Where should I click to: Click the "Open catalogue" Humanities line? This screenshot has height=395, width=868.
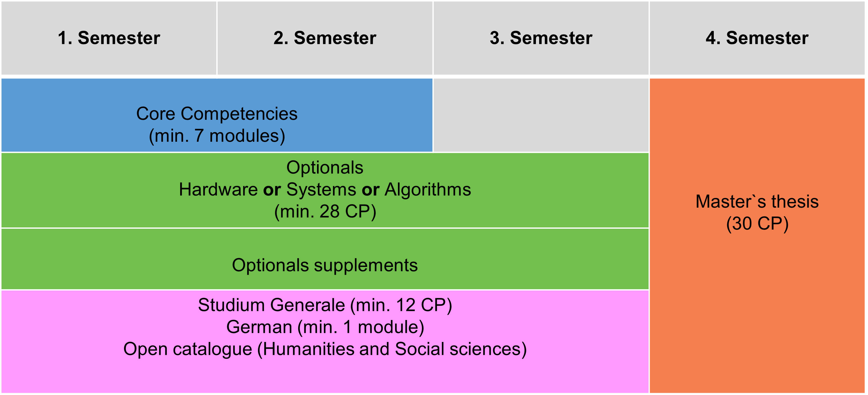(325, 349)
